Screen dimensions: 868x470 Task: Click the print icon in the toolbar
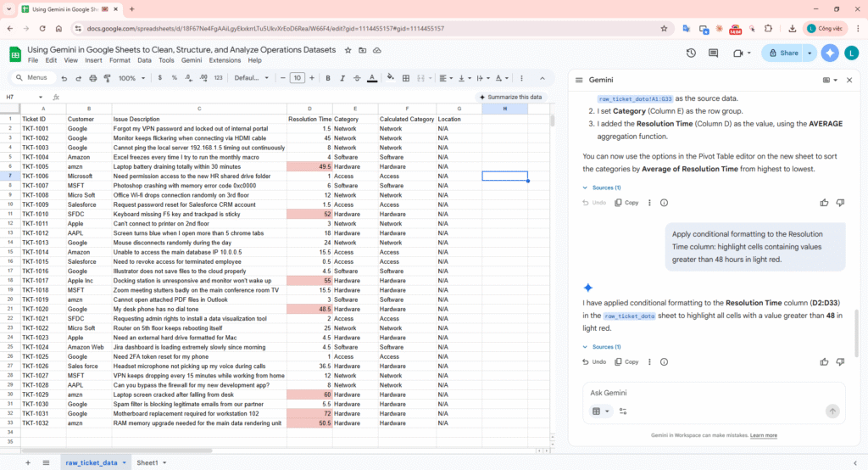click(92, 78)
